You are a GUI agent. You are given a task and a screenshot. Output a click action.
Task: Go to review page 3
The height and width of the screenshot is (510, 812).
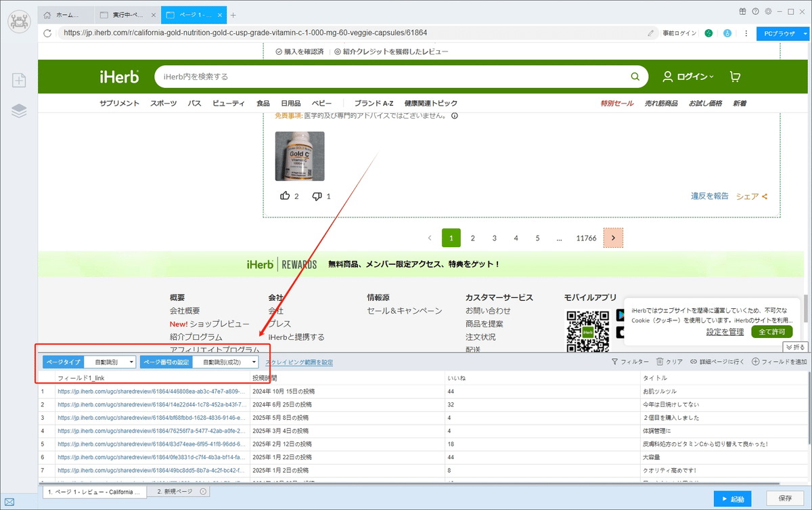[x=495, y=238]
